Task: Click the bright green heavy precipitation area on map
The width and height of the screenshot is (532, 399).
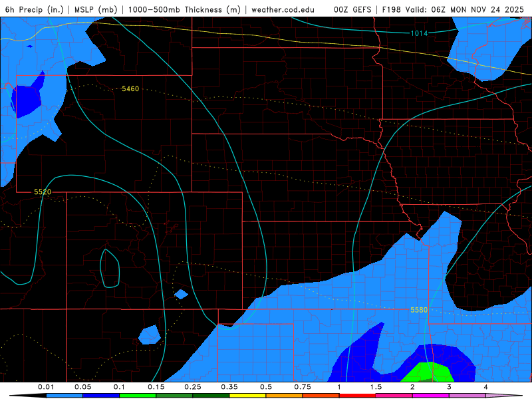Action: tap(428, 372)
